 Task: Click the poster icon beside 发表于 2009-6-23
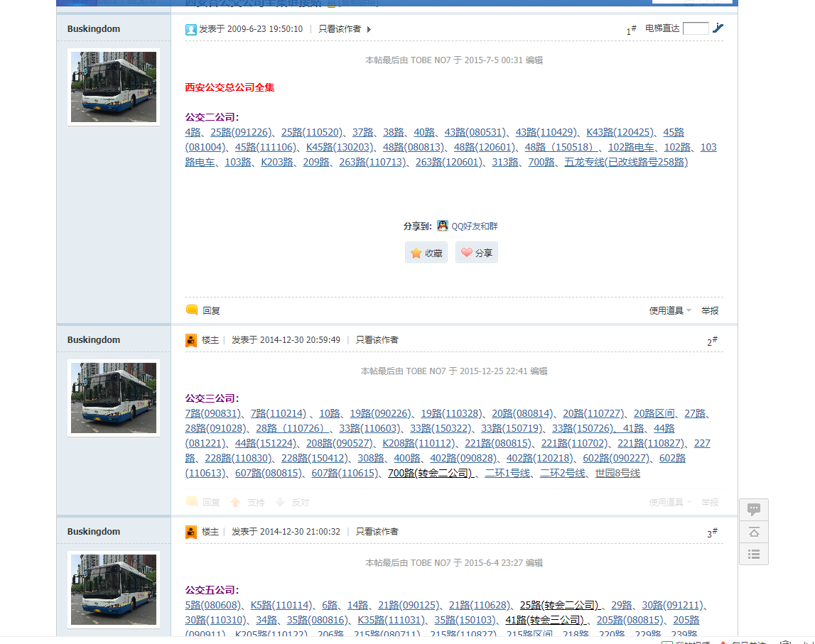190,29
